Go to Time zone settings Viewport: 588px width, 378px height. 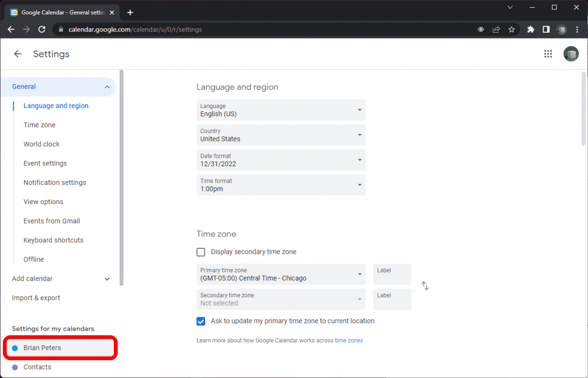[40, 125]
